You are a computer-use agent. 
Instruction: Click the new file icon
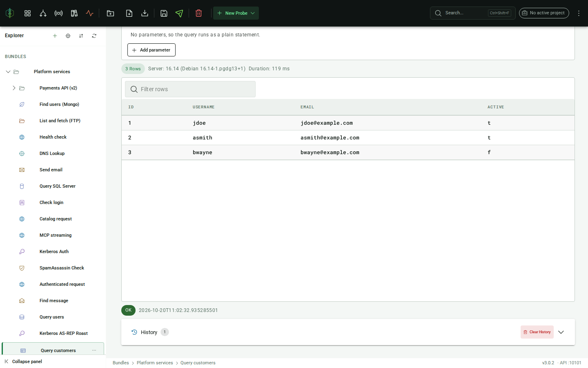129,13
